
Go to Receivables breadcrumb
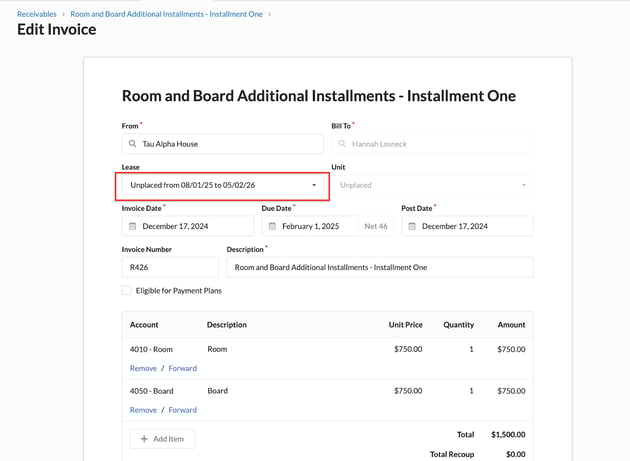pyautogui.click(x=36, y=14)
